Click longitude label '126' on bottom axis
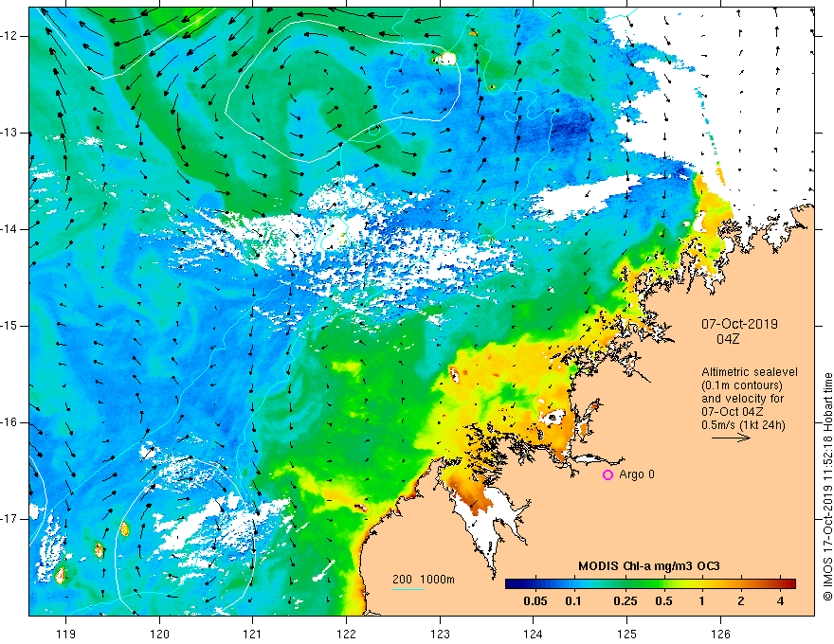 coord(720,634)
